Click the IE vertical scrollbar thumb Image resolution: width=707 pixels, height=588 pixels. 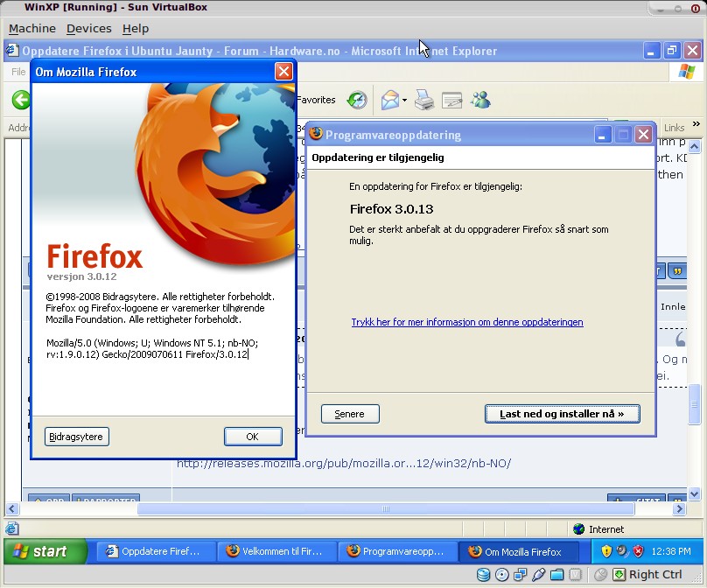click(x=695, y=404)
